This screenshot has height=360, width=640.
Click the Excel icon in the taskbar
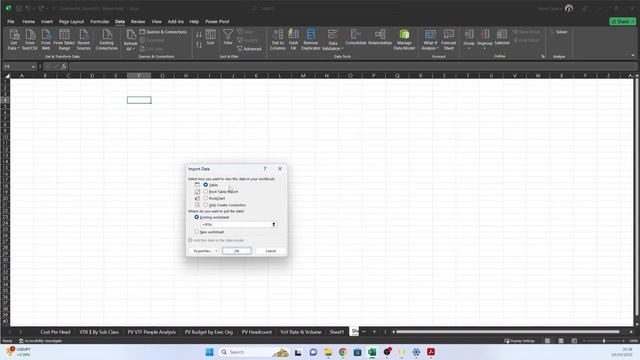[372, 352]
